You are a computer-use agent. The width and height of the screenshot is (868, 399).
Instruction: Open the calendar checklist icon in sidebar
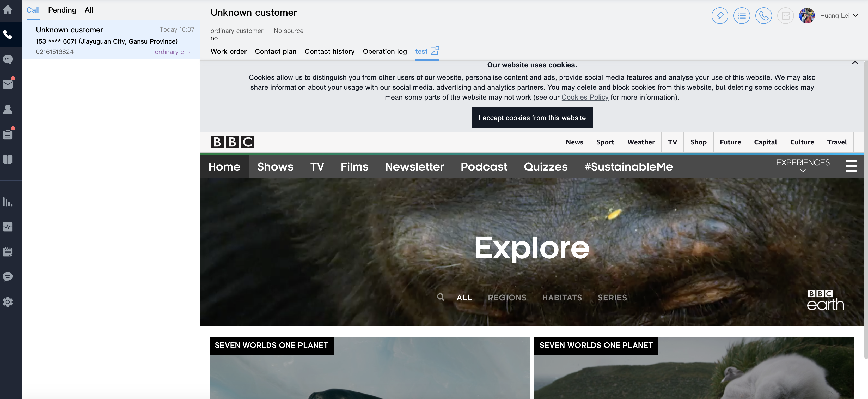click(x=8, y=252)
